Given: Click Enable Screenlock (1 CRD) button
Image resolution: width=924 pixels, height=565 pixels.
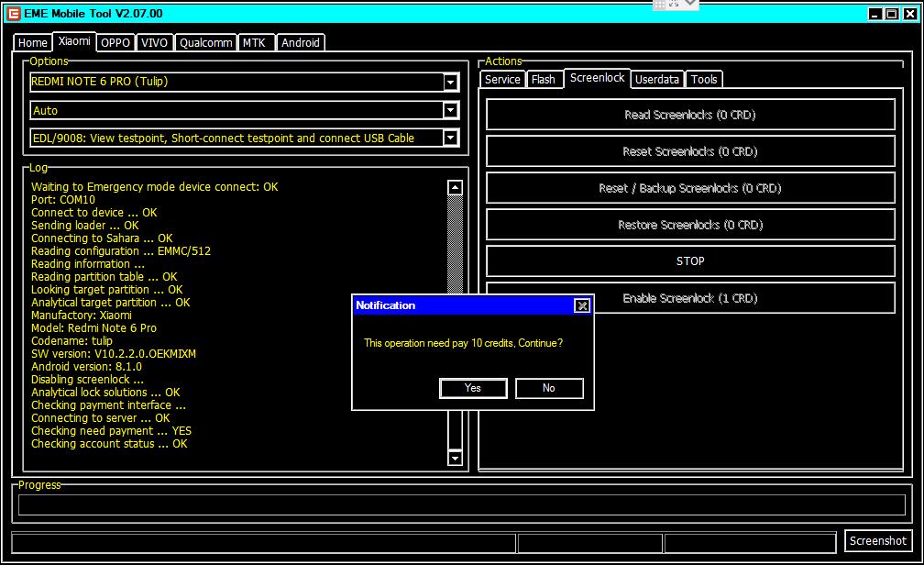Looking at the screenshot, I should tap(690, 298).
